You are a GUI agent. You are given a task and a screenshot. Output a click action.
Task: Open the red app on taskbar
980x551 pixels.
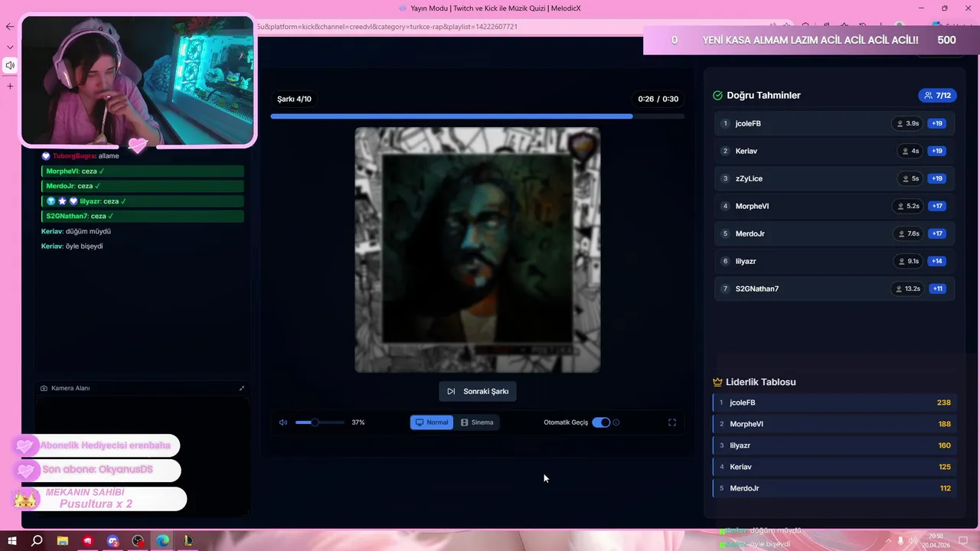(88, 541)
